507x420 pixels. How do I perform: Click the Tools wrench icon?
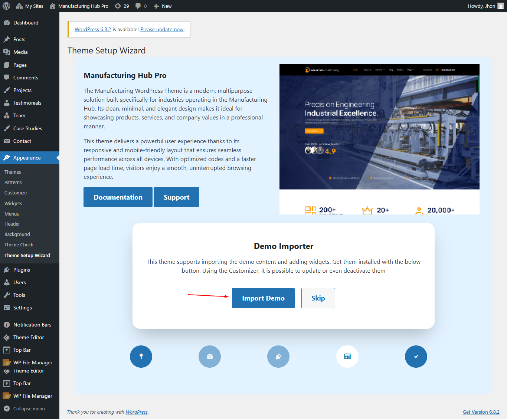(7, 295)
